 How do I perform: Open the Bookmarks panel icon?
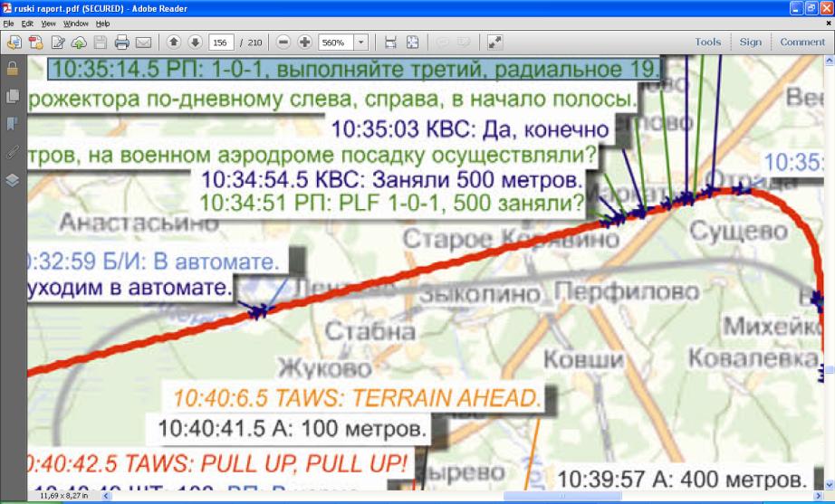tap(13, 124)
